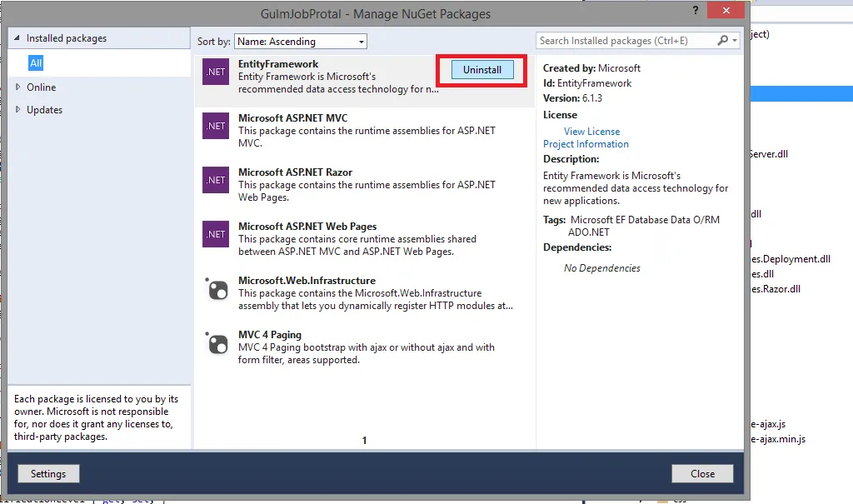Select the Online tree item
Viewport: 853px width, 504px height.
[42, 87]
